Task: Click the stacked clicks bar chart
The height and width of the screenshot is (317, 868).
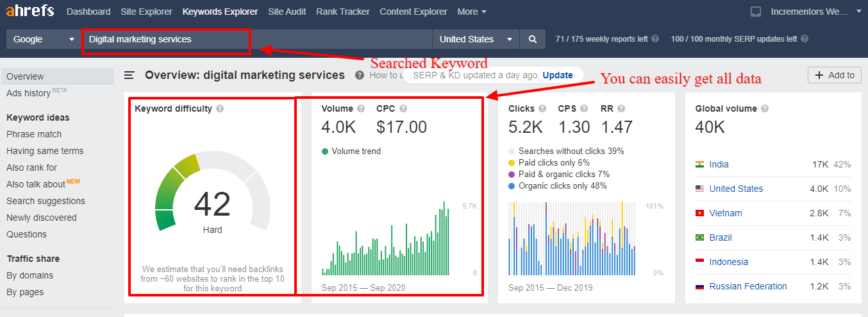Action: point(572,239)
